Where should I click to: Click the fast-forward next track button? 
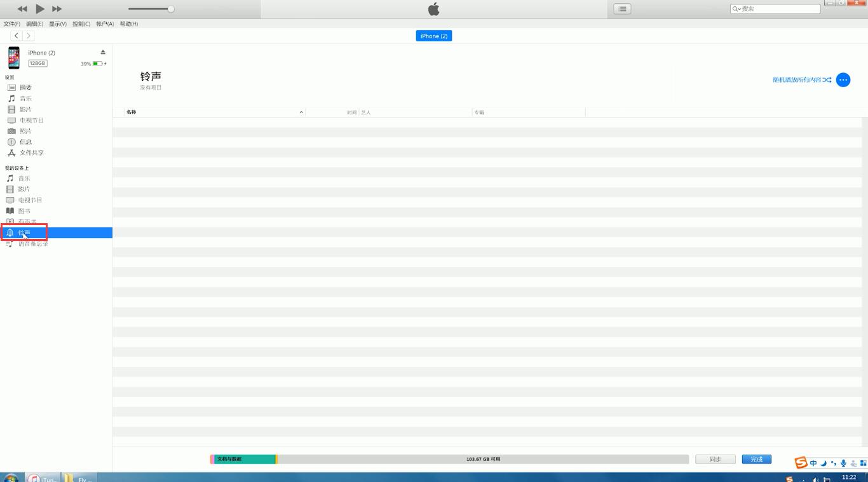(57, 9)
